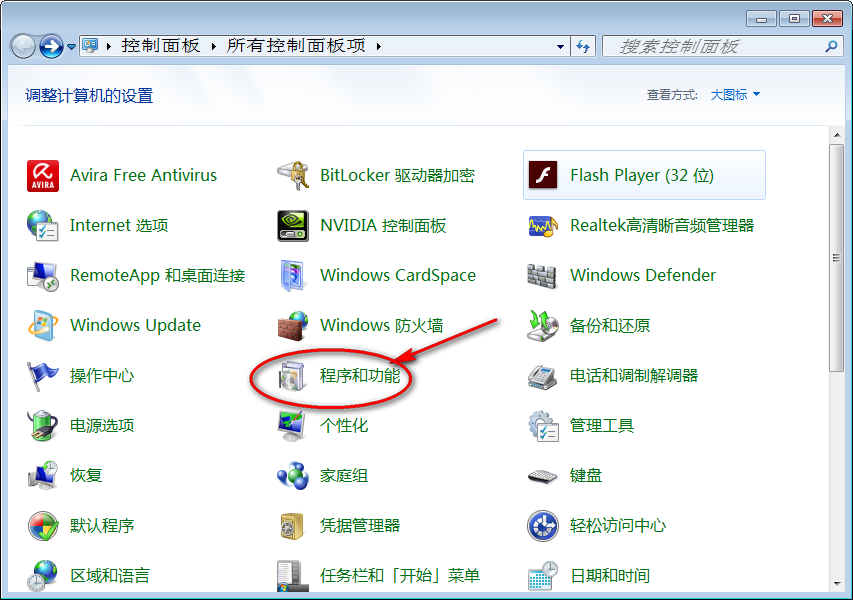Image resolution: width=853 pixels, height=600 pixels.
Task: Maximize the control panel window
Action: pyautogui.click(x=794, y=19)
